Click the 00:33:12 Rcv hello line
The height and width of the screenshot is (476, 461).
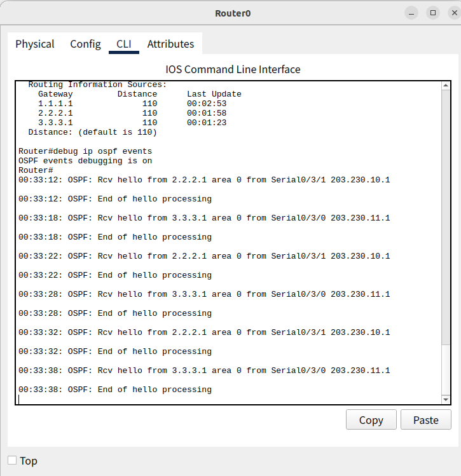(x=204, y=180)
